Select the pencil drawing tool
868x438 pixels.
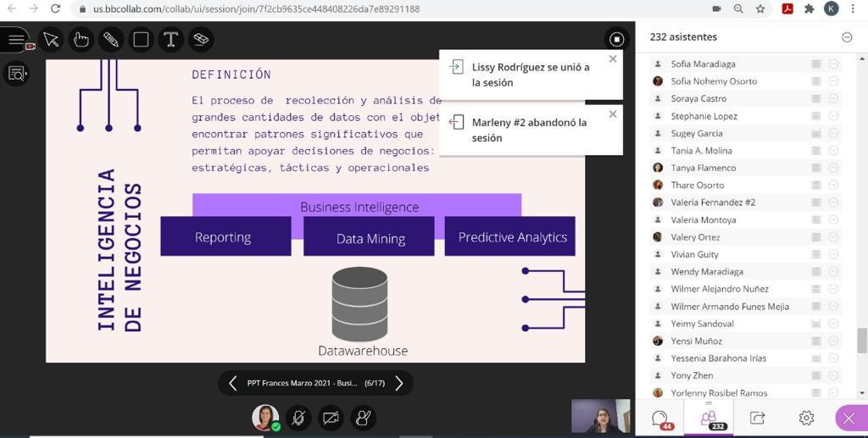tap(111, 40)
